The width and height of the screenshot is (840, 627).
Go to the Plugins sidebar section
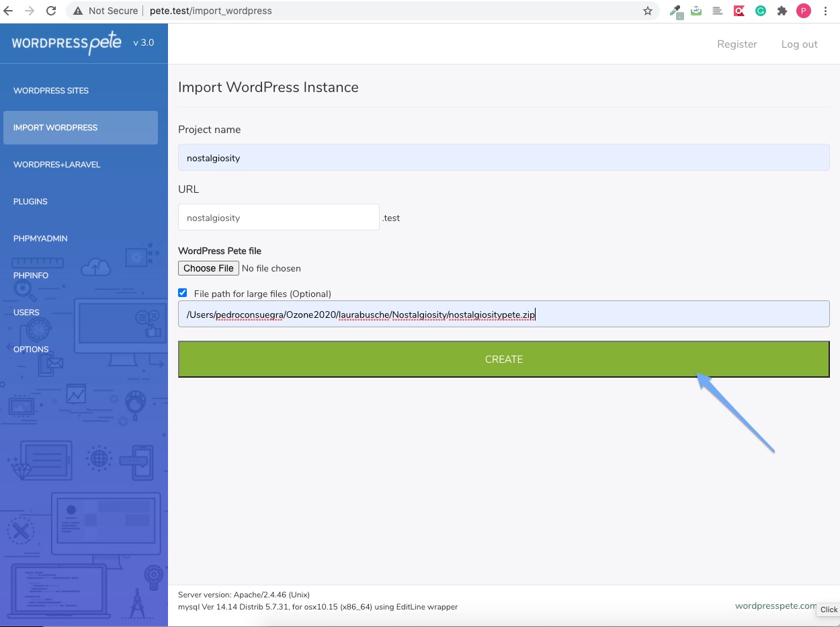click(x=30, y=202)
